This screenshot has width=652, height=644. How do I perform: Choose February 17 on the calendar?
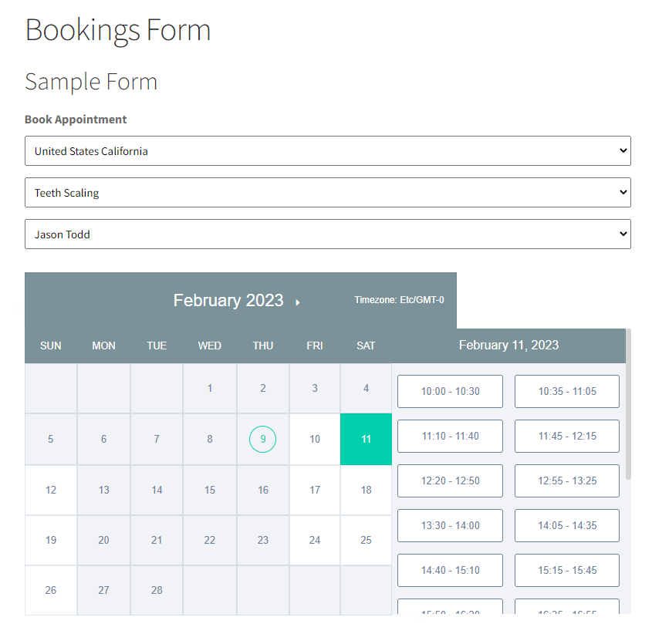[x=315, y=490]
